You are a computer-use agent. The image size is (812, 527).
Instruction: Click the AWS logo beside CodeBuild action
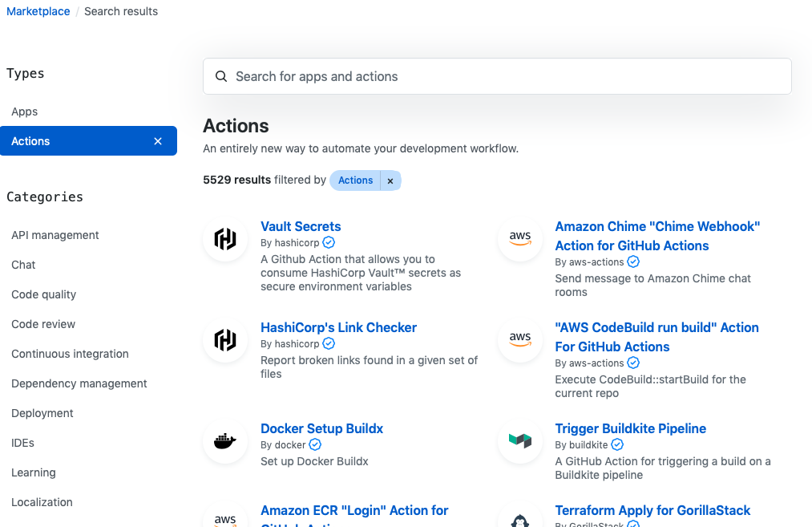tap(520, 340)
